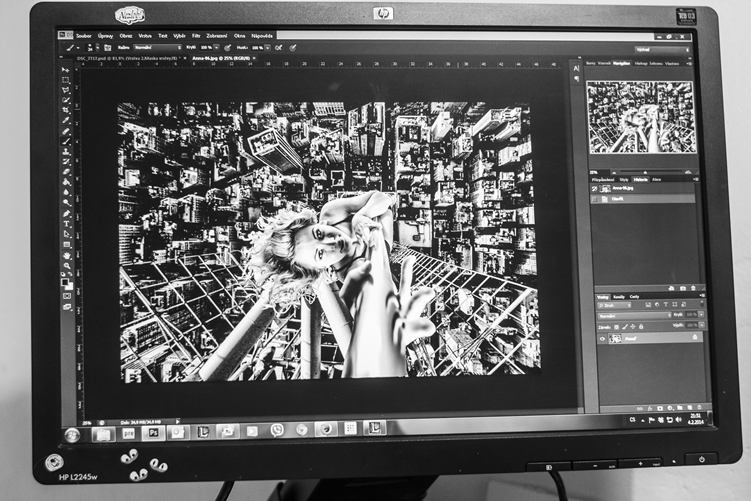Toggle brush panel button in options bar
The image size is (751, 501).
coord(107,48)
